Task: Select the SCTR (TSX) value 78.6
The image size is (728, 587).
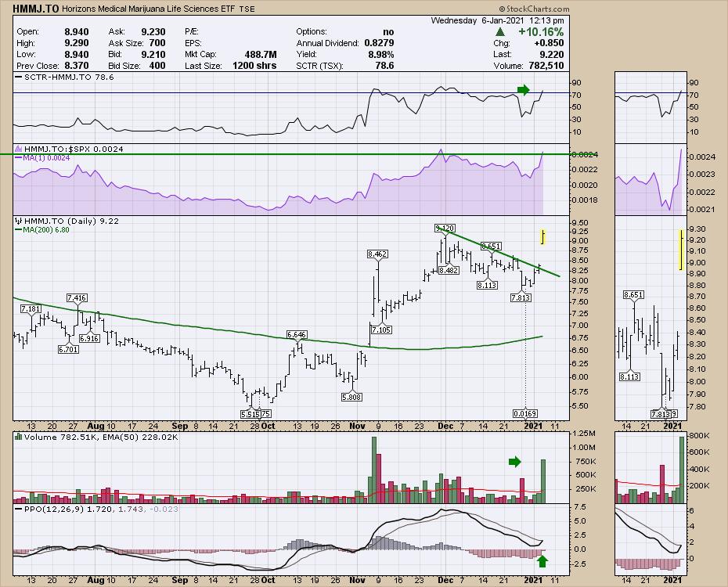Action: click(385, 66)
